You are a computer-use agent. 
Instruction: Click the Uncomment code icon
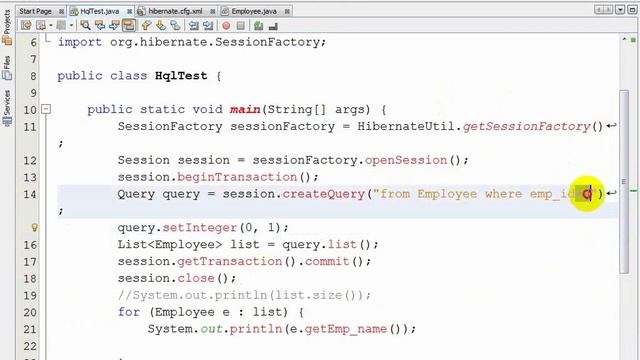click(273, 27)
